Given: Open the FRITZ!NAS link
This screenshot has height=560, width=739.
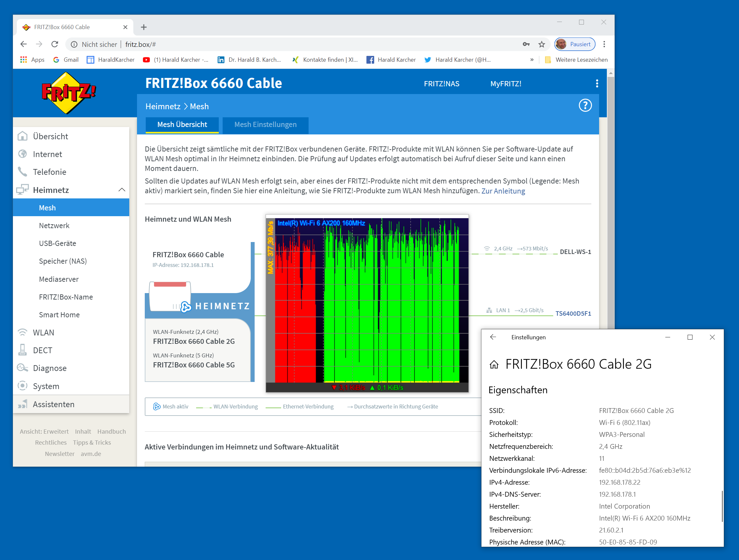Looking at the screenshot, I should pyautogui.click(x=441, y=84).
